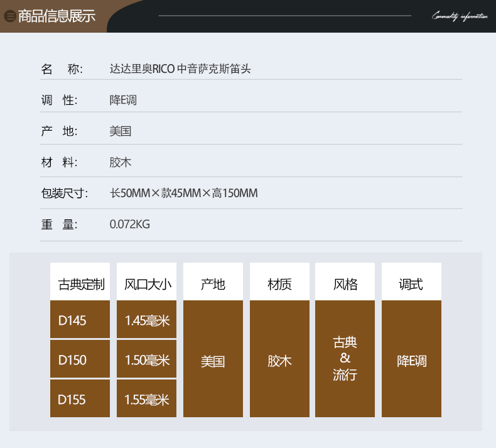Click the brown 降E调 table cell

click(411, 359)
